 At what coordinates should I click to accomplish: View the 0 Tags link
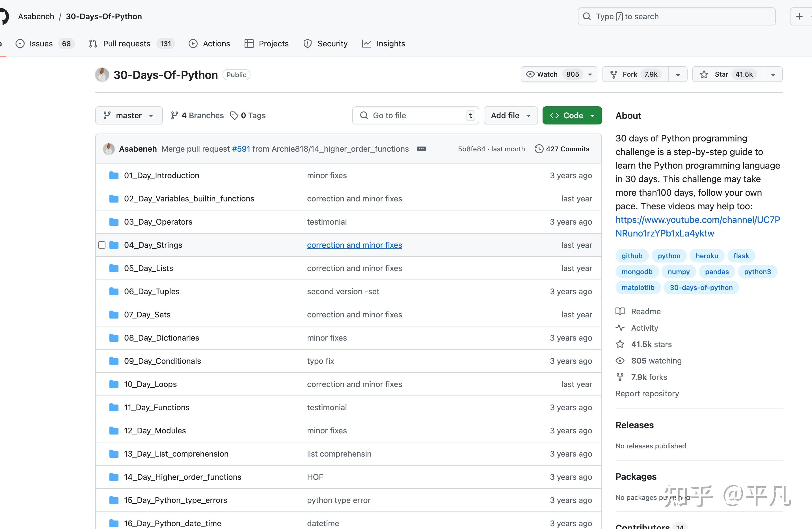[248, 115]
